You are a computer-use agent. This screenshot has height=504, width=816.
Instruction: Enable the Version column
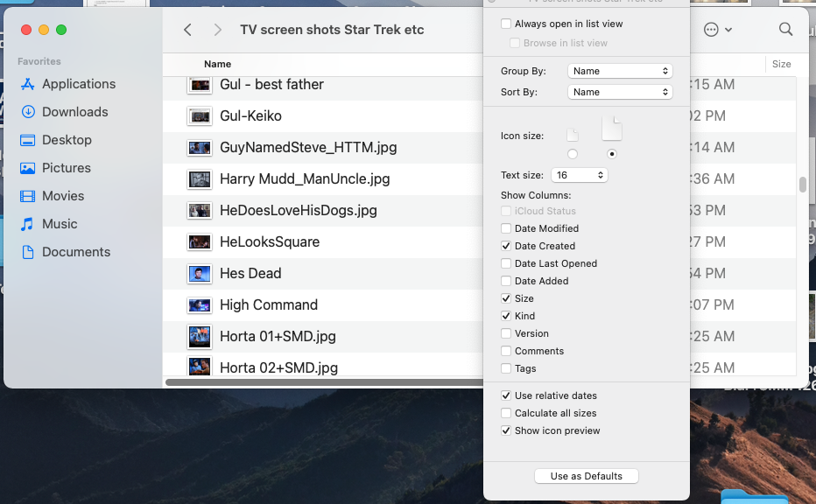click(x=506, y=333)
